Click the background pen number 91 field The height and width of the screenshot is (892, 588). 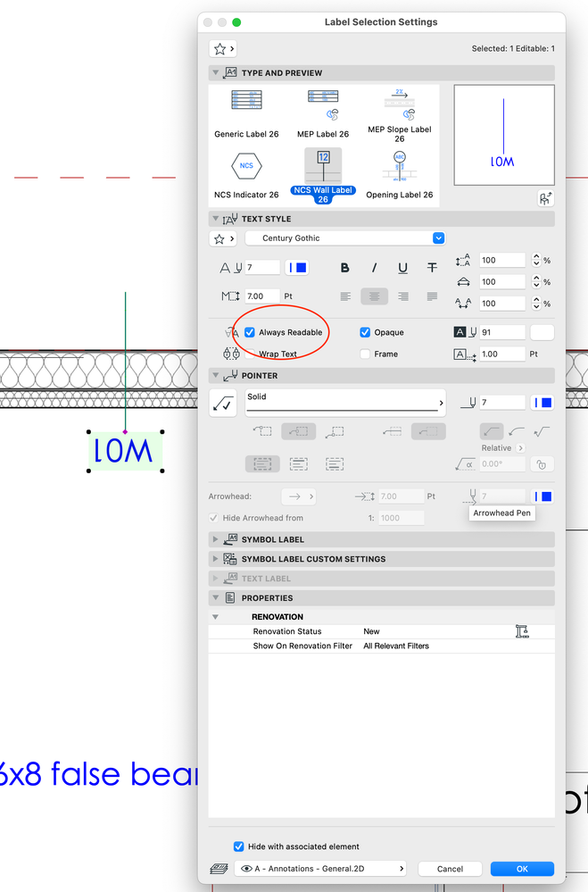[502, 332]
